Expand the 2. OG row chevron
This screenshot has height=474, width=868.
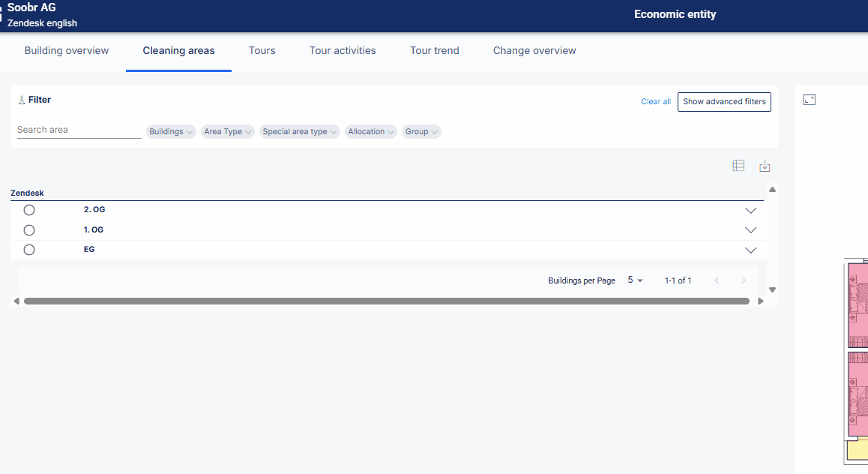[x=750, y=211]
